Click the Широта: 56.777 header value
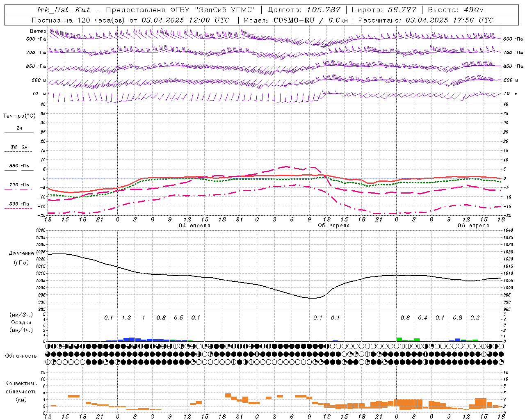The image size is (525, 420). pyautogui.click(x=384, y=10)
